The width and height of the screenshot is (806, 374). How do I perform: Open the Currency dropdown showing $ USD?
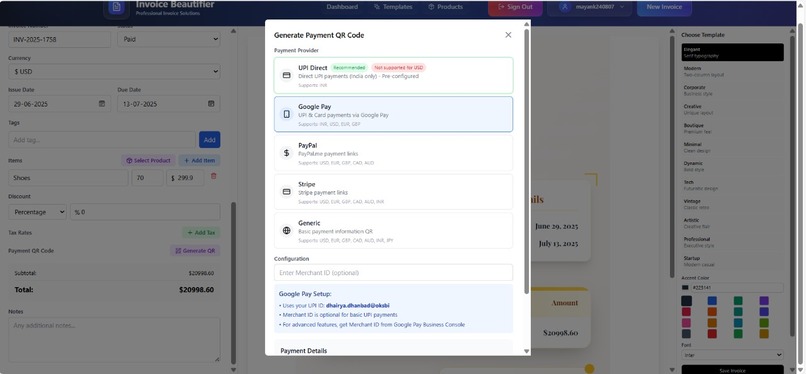(114, 71)
